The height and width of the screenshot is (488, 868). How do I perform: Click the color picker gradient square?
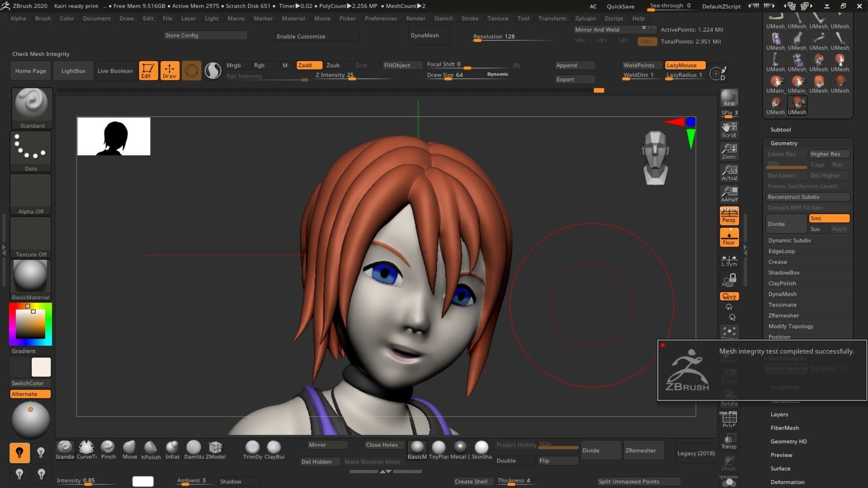click(x=31, y=324)
